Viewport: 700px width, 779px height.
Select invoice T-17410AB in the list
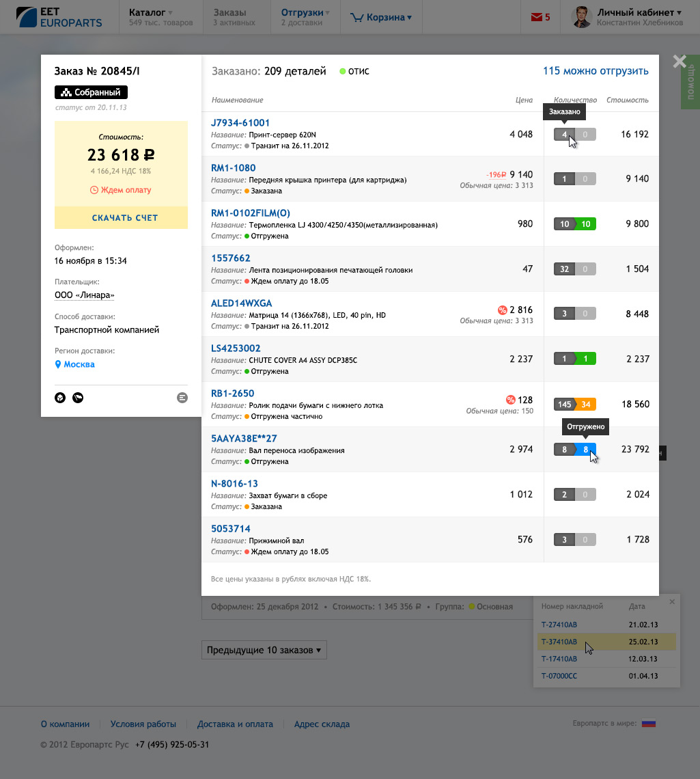(559, 659)
